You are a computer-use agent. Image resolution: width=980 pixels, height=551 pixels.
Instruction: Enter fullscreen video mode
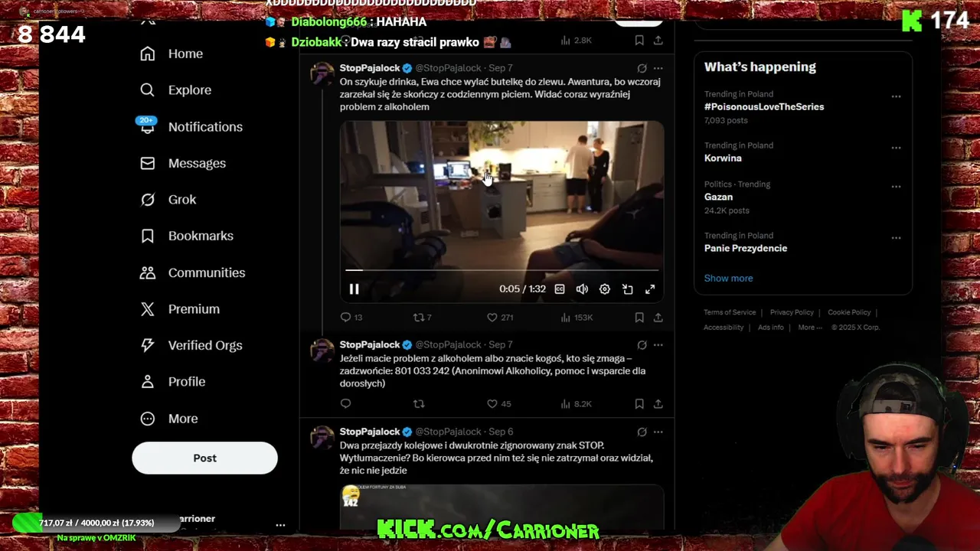point(650,289)
